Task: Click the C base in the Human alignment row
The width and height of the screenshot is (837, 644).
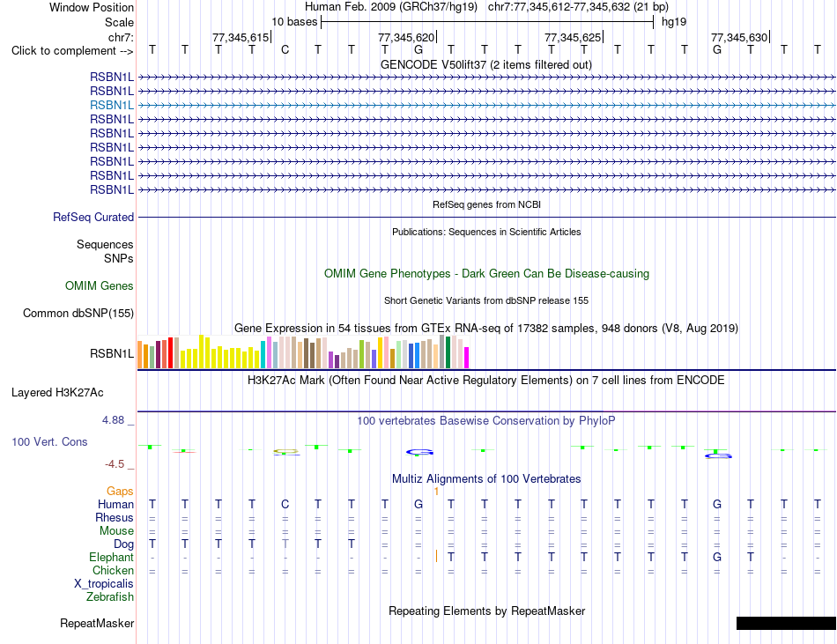Action: [x=285, y=504]
